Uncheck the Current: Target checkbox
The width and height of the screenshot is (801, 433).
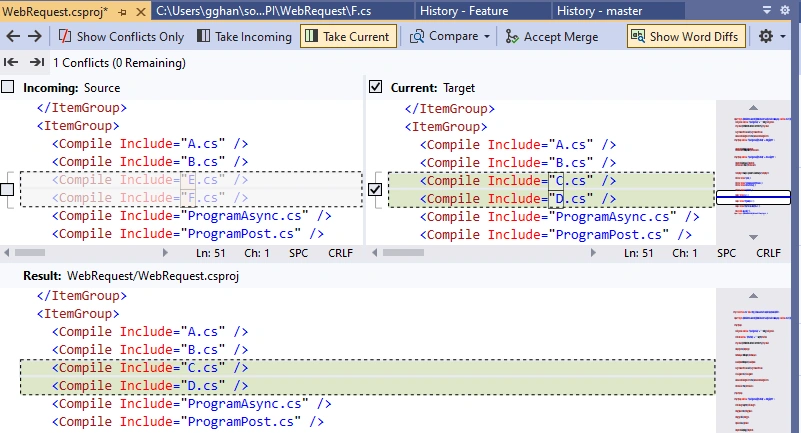tap(375, 87)
